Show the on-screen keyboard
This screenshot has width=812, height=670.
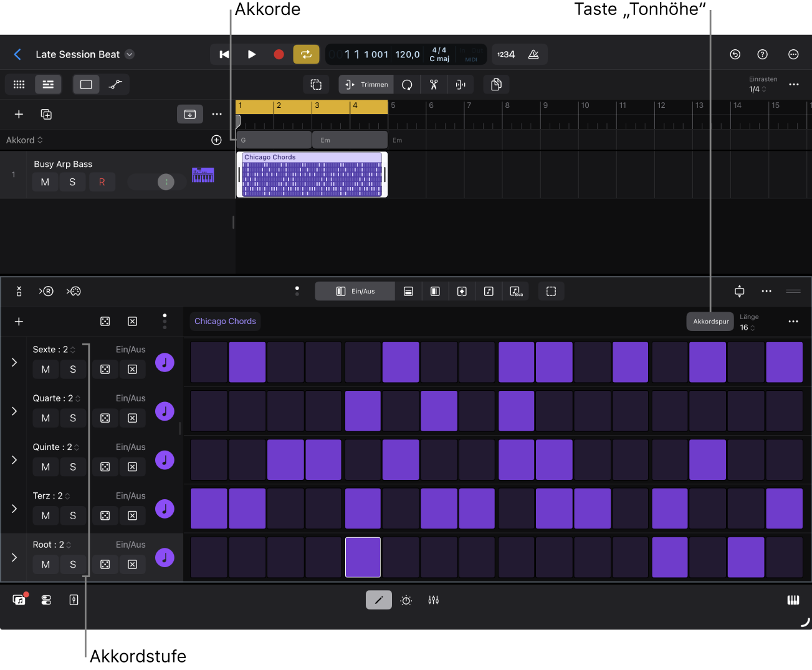tap(793, 600)
